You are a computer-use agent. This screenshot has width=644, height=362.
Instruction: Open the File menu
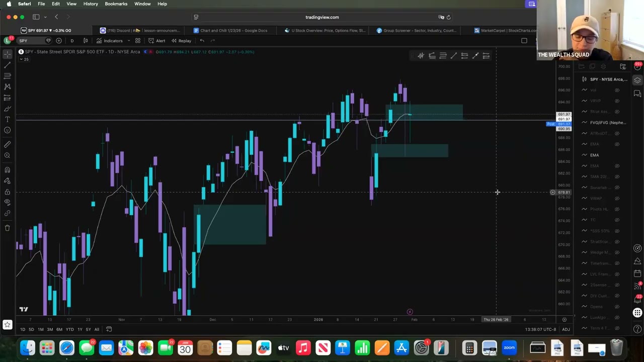(41, 4)
